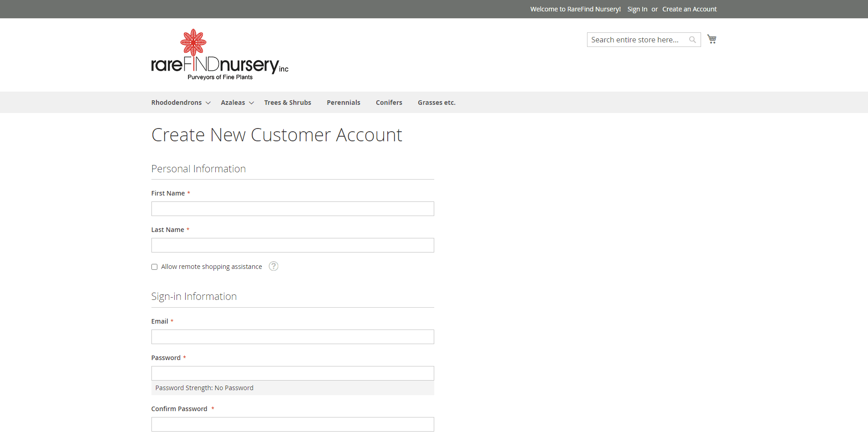Click the shopping cart icon

coord(712,39)
